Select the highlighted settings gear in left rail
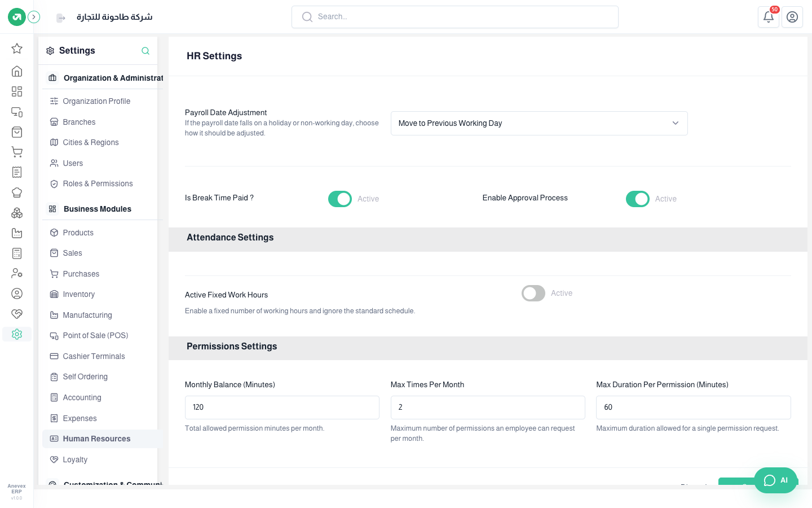This screenshot has width=812, height=508. click(17, 334)
